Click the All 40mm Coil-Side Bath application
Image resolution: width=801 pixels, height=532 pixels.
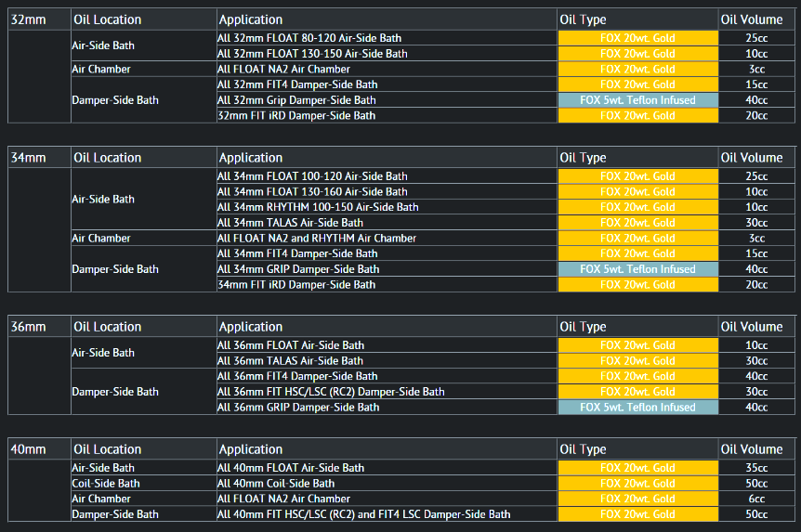coord(276,484)
